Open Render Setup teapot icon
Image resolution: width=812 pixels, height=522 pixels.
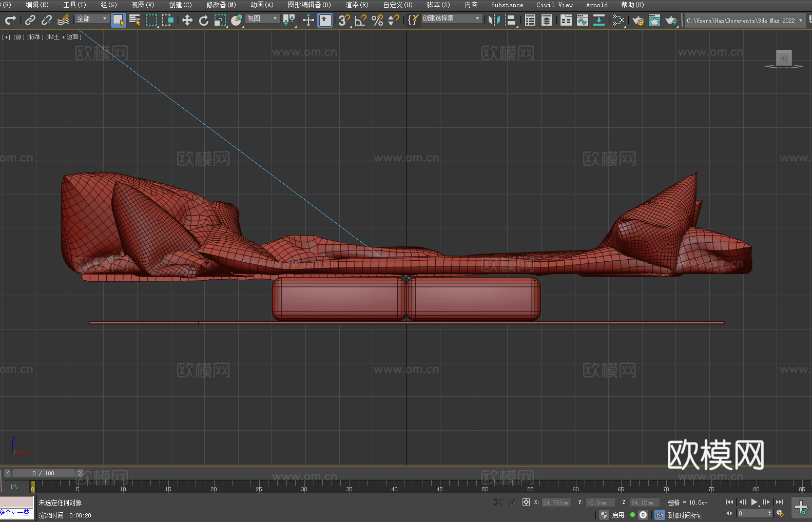click(638, 20)
